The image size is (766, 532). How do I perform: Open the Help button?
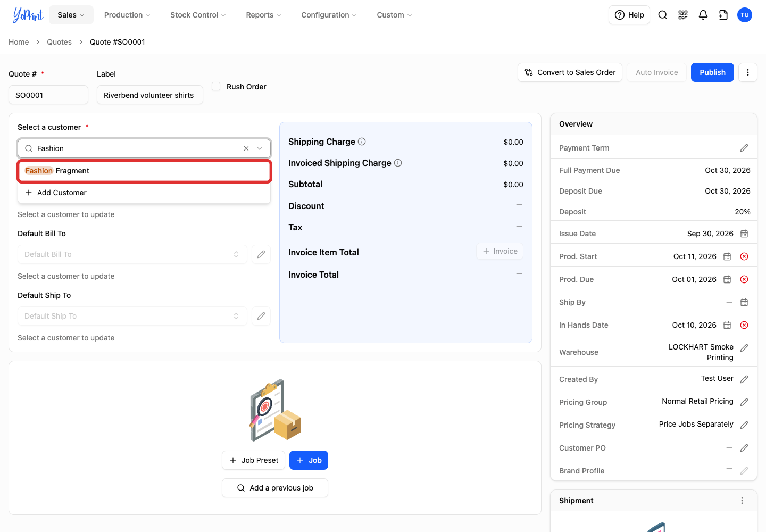[629, 15]
